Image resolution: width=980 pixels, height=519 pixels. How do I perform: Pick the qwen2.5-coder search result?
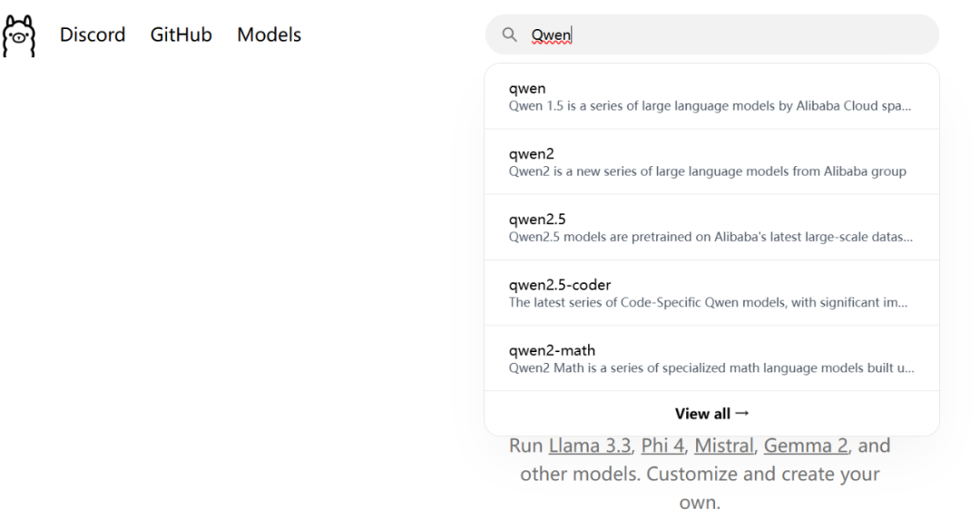712,293
